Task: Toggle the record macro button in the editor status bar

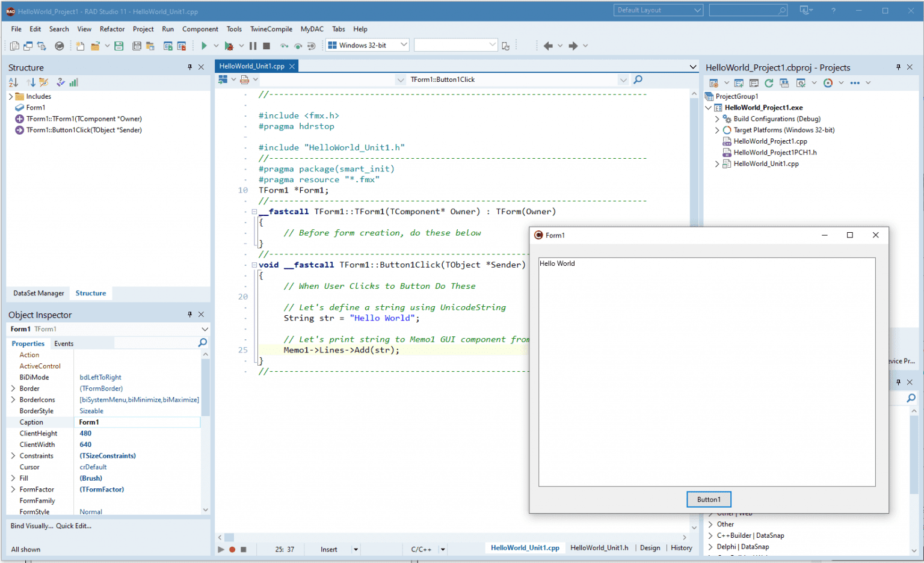Action: 232,549
